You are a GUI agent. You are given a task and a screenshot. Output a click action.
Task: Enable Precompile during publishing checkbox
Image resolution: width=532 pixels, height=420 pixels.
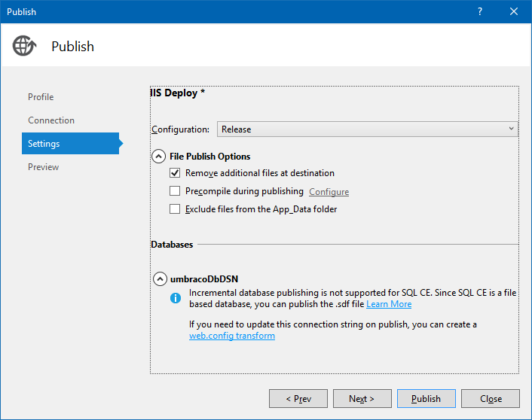(x=176, y=191)
